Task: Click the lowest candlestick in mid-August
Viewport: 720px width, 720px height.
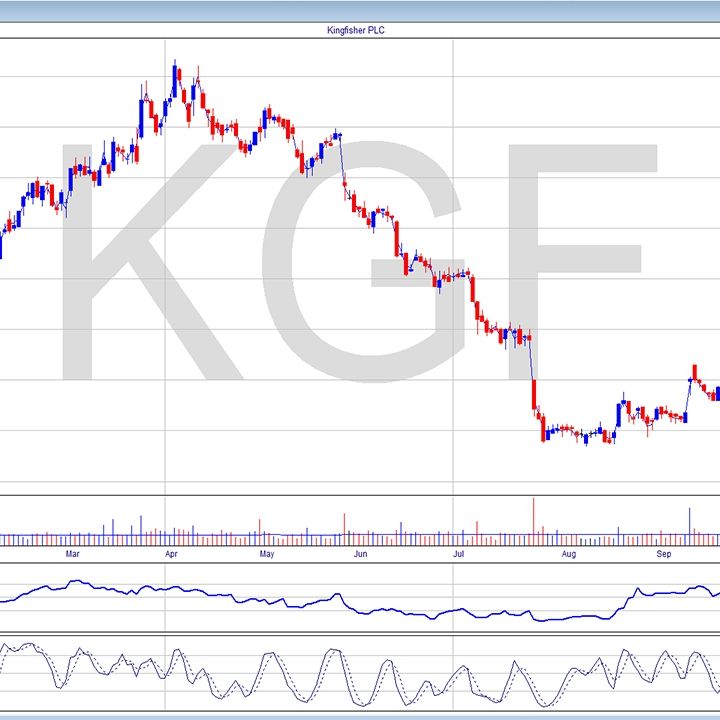Action: click(x=586, y=438)
